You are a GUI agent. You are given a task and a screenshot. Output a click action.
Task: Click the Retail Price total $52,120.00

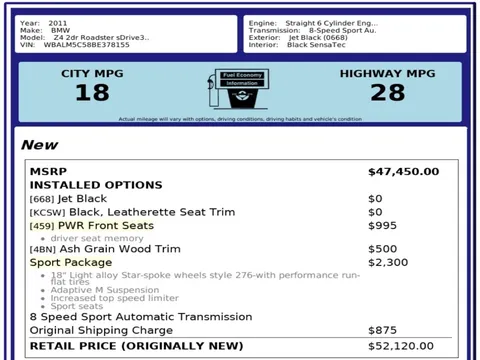(401, 346)
